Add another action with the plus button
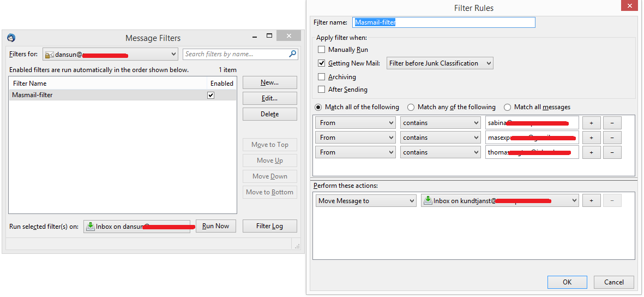The height and width of the screenshot is (297, 644). [591, 201]
